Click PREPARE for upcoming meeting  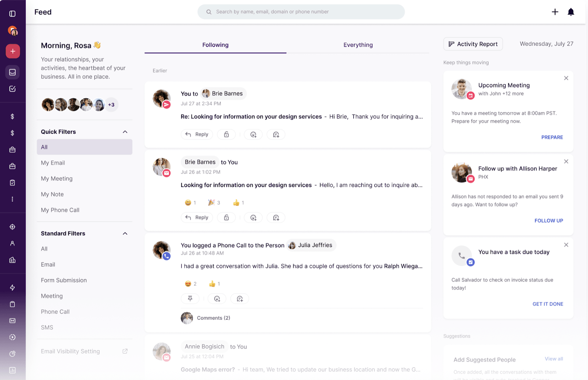(x=552, y=137)
